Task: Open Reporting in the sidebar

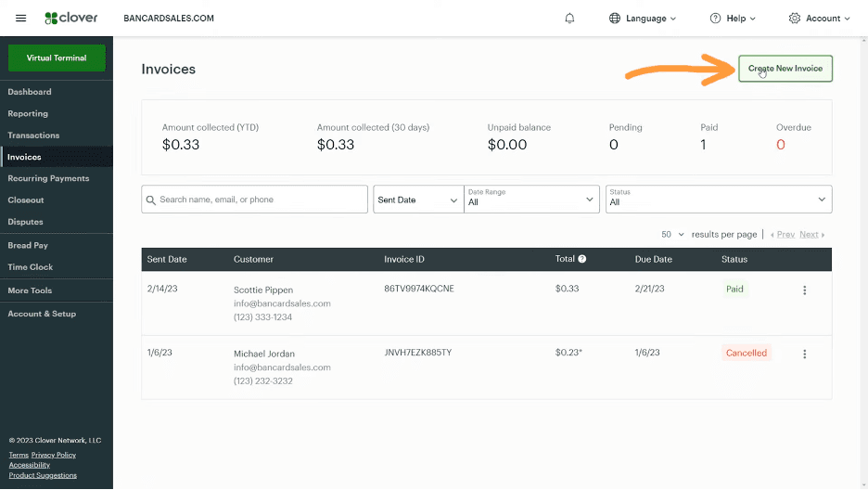Action: (28, 113)
